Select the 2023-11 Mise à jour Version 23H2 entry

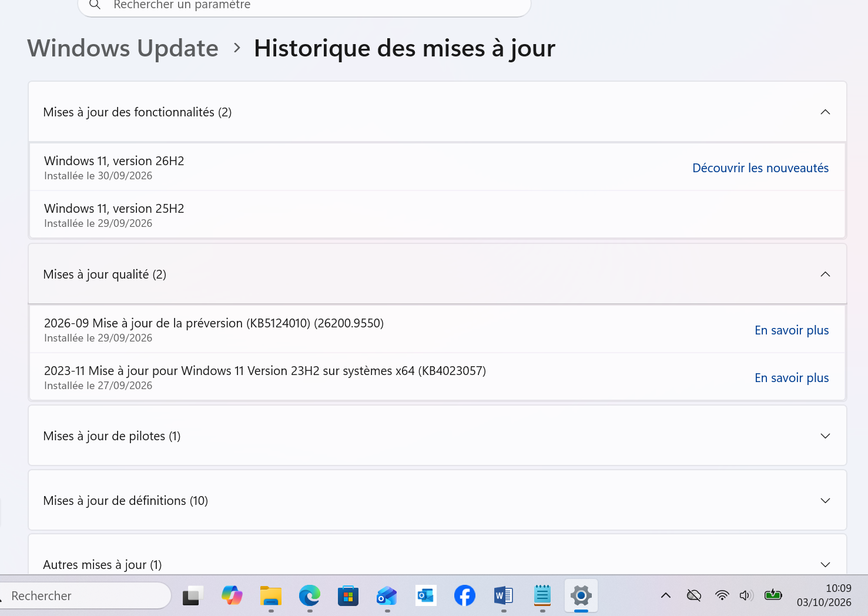click(437, 377)
